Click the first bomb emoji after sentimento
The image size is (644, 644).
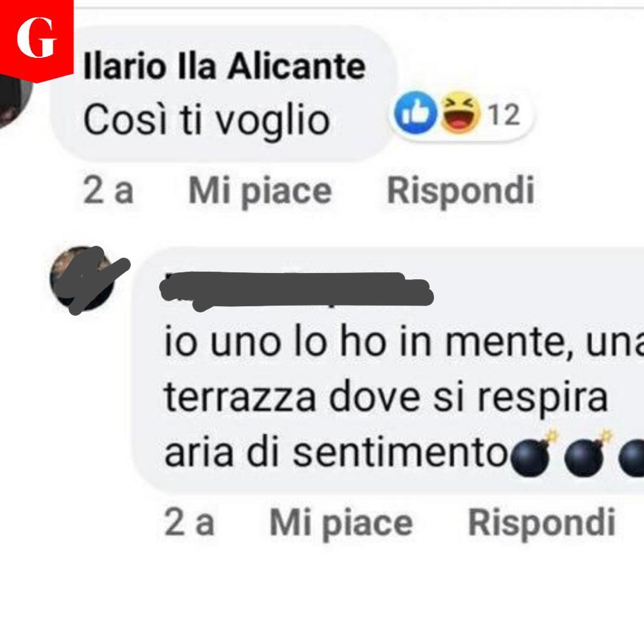[x=533, y=454]
